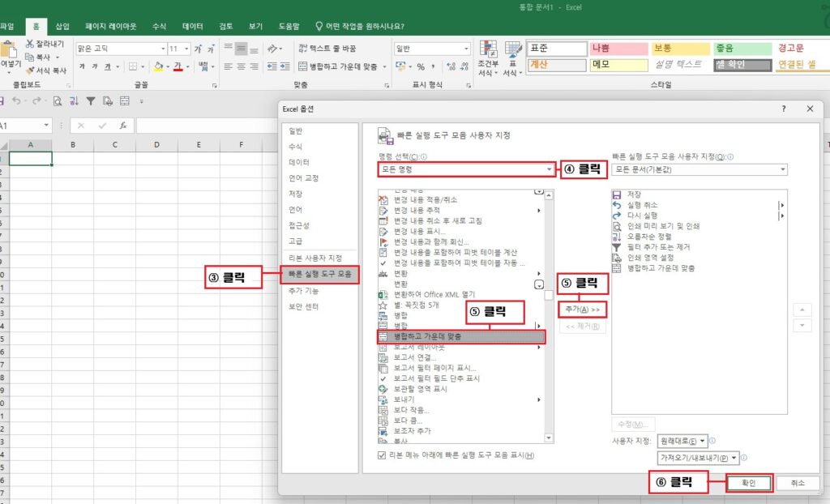830x504 pixels.
Task: Open the font size 11 dropdown
Action: 186,49
